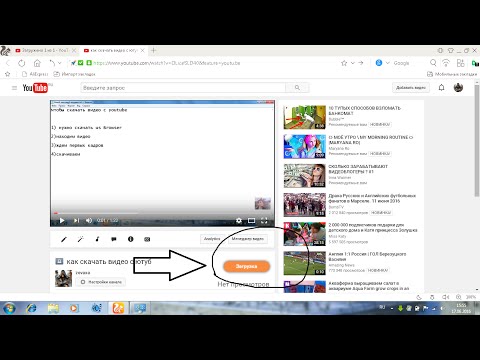Viewport: 480px width, 360px height.
Task: Open the player settings gear
Action: 239,220
